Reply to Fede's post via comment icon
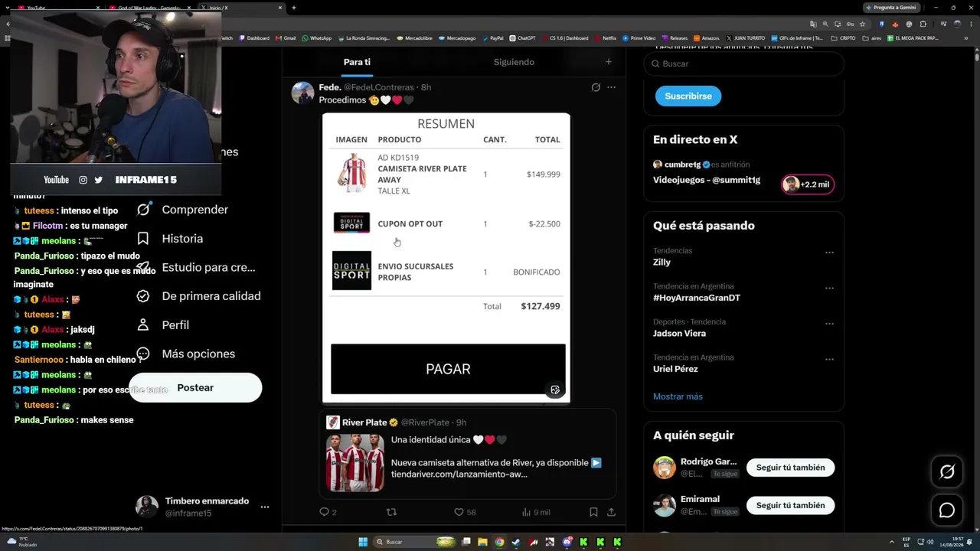The image size is (980, 551). 324,512
